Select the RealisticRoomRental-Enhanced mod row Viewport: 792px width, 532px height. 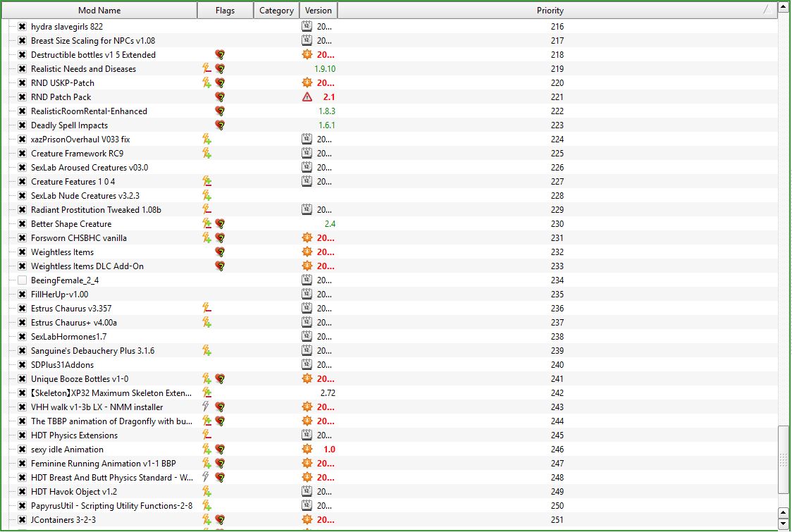click(89, 111)
